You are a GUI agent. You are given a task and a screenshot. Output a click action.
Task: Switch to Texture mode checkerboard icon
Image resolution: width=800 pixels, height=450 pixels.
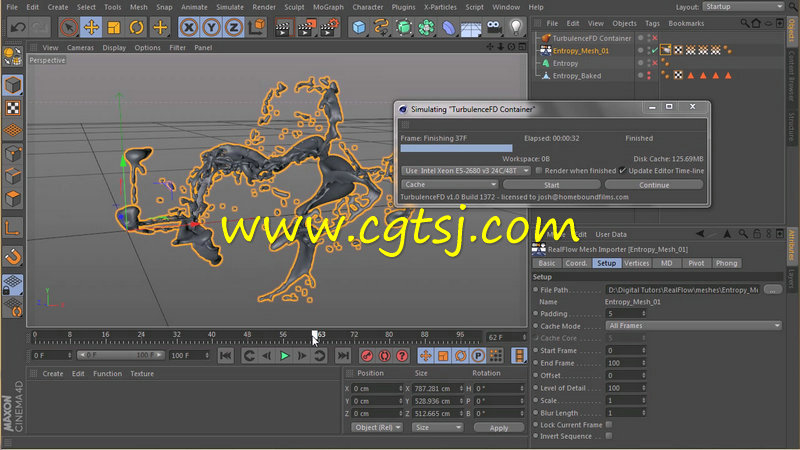coord(13,108)
